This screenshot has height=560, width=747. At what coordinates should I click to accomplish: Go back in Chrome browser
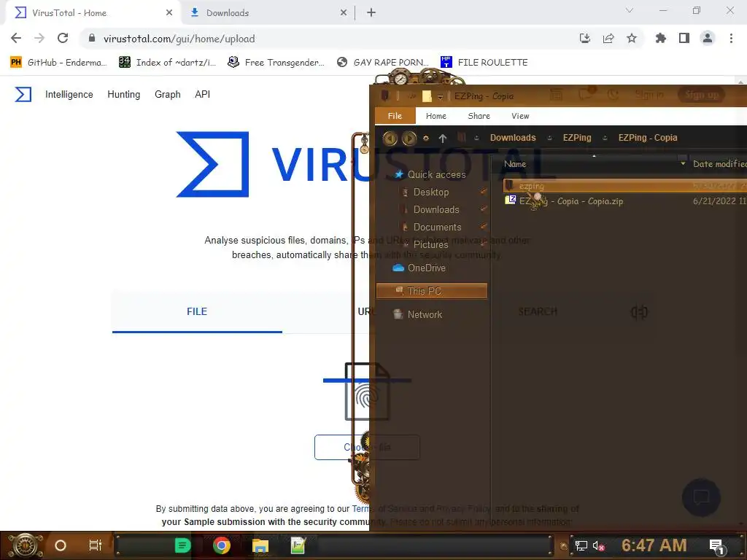pos(16,38)
